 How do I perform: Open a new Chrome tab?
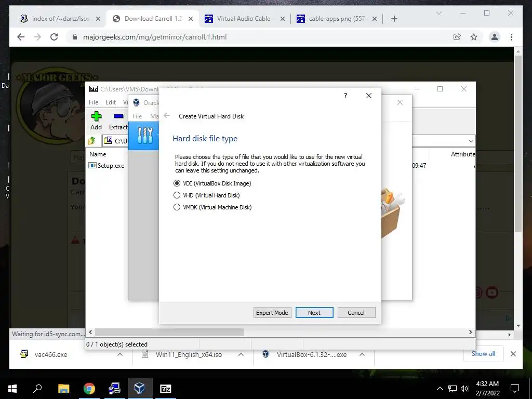394,19
